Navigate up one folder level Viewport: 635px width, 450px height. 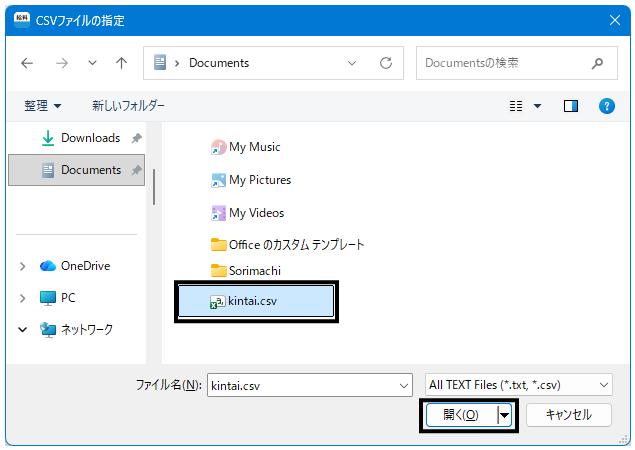121,63
